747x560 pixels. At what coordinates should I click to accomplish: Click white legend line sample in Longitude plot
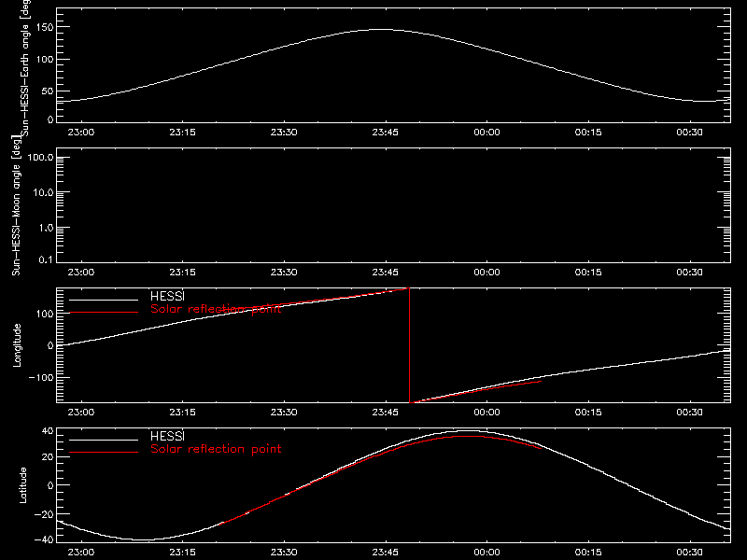click(104, 300)
